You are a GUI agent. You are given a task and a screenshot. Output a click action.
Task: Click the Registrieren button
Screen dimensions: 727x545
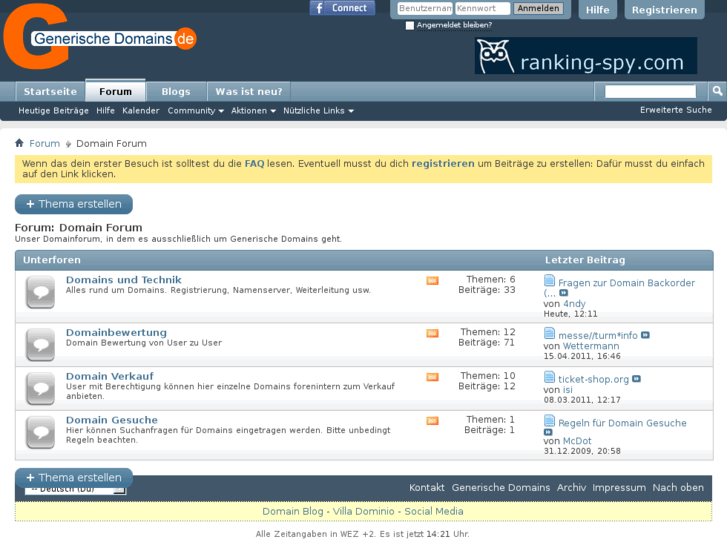pyautogui.click(x=664, y=10)
